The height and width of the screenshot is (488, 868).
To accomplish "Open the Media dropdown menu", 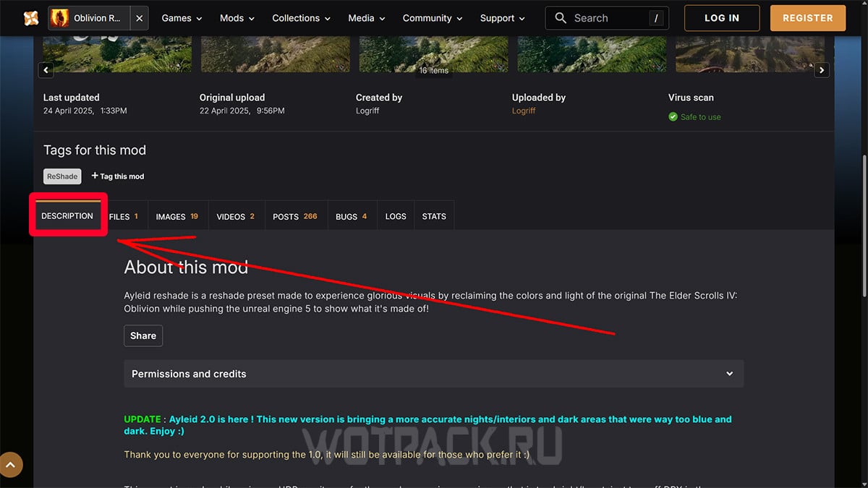I will 367,18.
